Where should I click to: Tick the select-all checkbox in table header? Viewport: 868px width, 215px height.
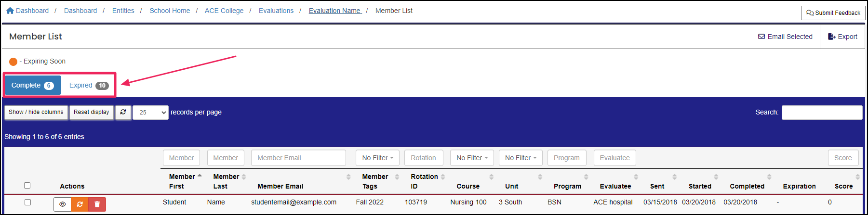pos(27,185)
